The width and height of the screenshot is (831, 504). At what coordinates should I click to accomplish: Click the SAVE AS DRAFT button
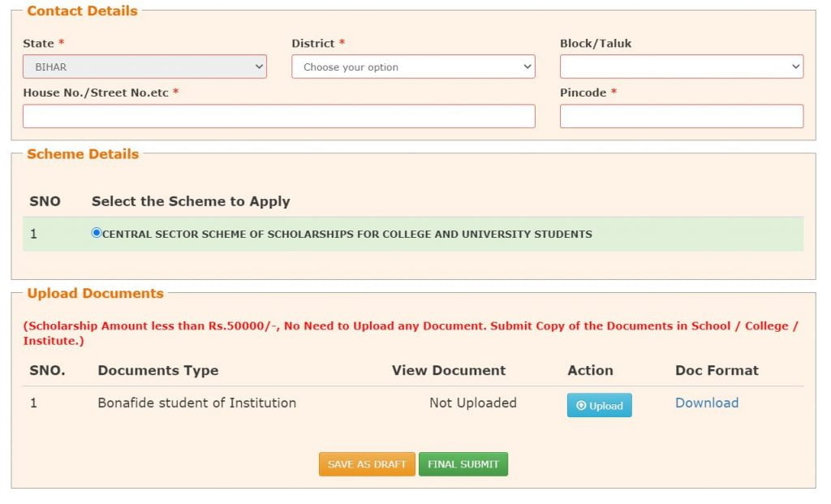tap(367, 463)
